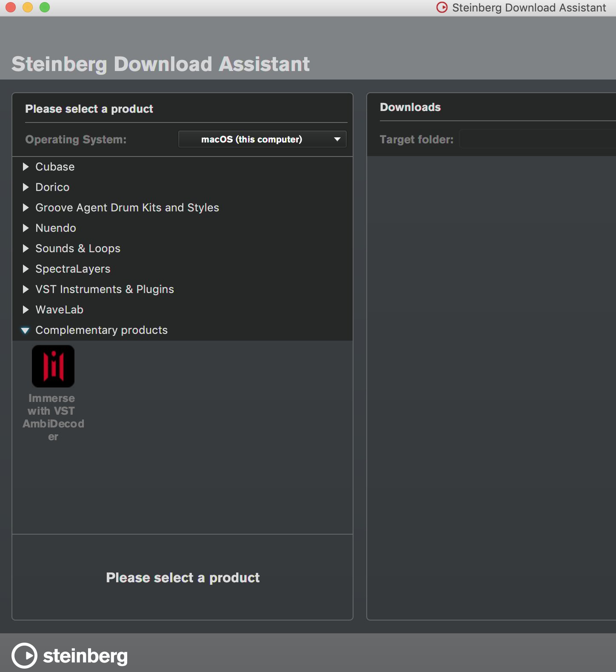
Task: Click the Steinberg icon in the title bar
Action: tap(442, 7)
